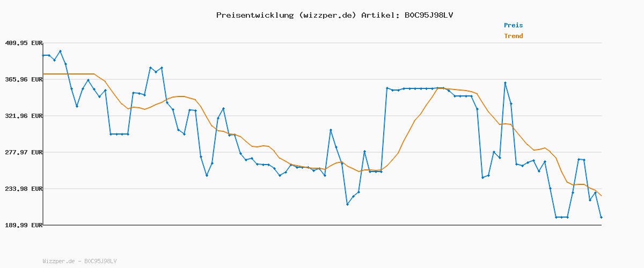The image size is (644, 268).
Task: Select the 365.96 EUR axis label
Action: pos(24,79)
